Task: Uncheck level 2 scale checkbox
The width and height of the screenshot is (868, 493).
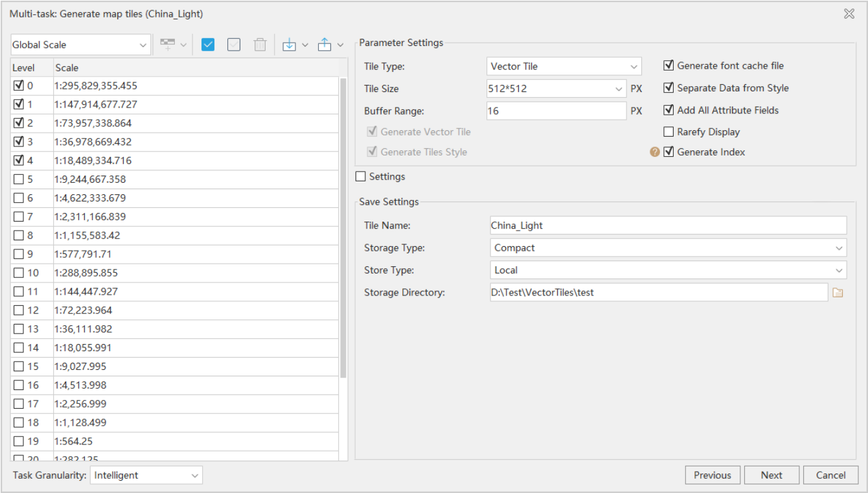Action: pyautogui.click(x=18, y=123)
